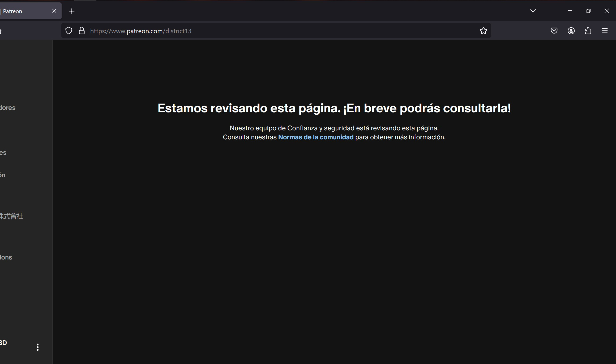
Task: Select the Patreon browser tab
Action: pyautogui.click(x=24, y=11)
